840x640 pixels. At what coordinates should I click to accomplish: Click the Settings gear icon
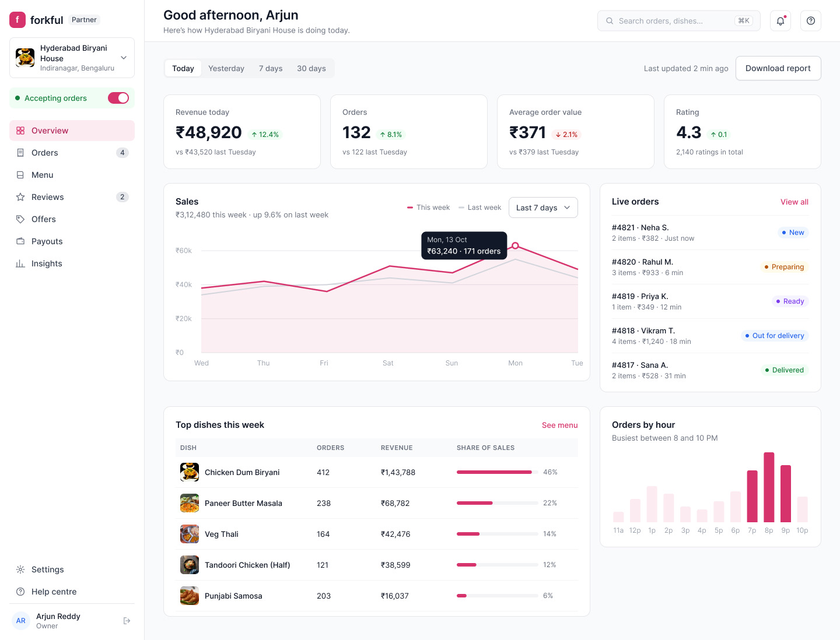[20, 569]
